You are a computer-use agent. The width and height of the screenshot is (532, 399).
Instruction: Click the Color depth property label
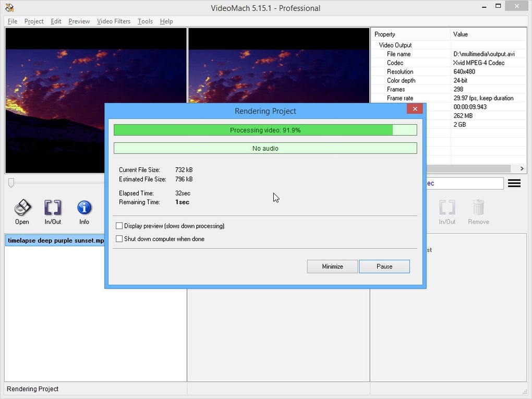[x=401, y=80]
